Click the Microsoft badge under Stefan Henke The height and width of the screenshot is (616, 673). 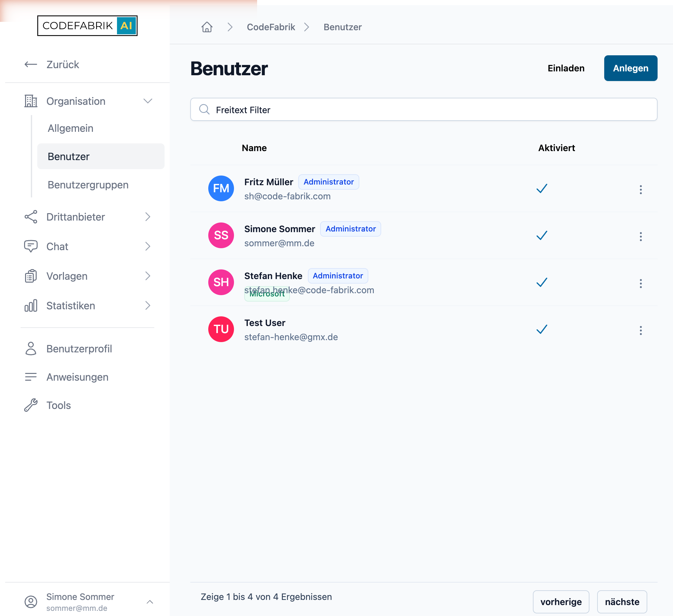(x=267, y=294)
